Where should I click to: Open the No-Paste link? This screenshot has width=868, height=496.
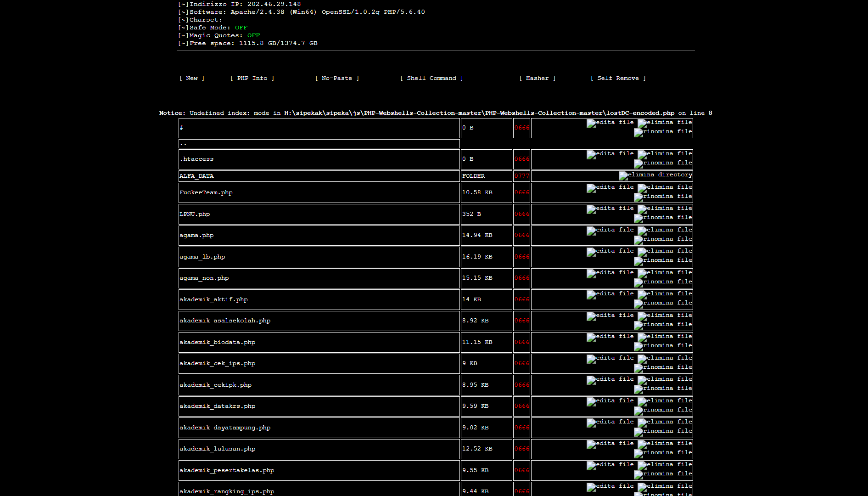point(337,78)
